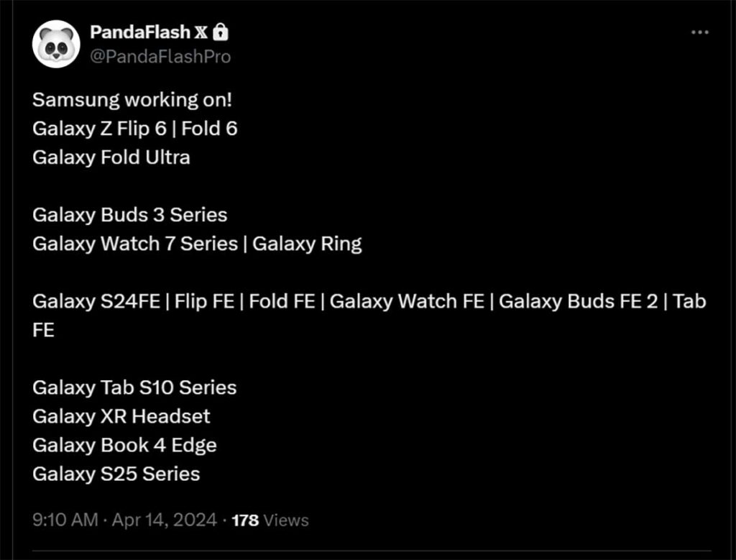Click the 'Galaxy Ring' text
736x560 pixels.
[x=307, y=244]
